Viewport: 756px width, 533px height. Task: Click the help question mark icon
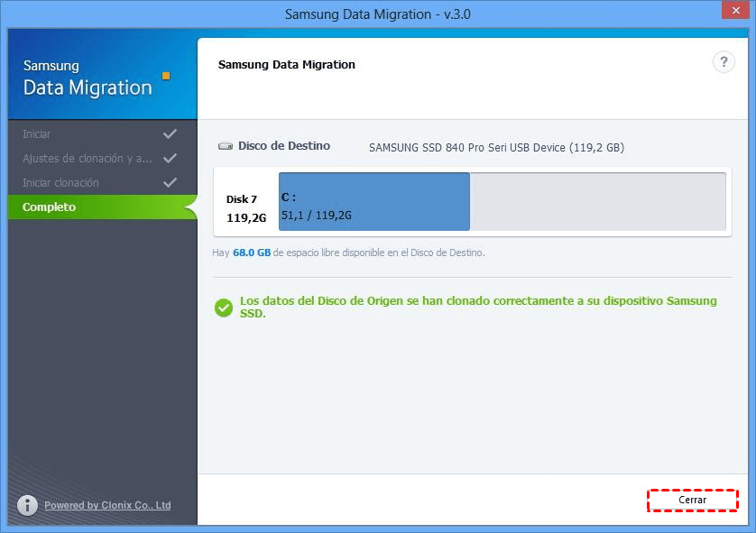pos(724,62)
